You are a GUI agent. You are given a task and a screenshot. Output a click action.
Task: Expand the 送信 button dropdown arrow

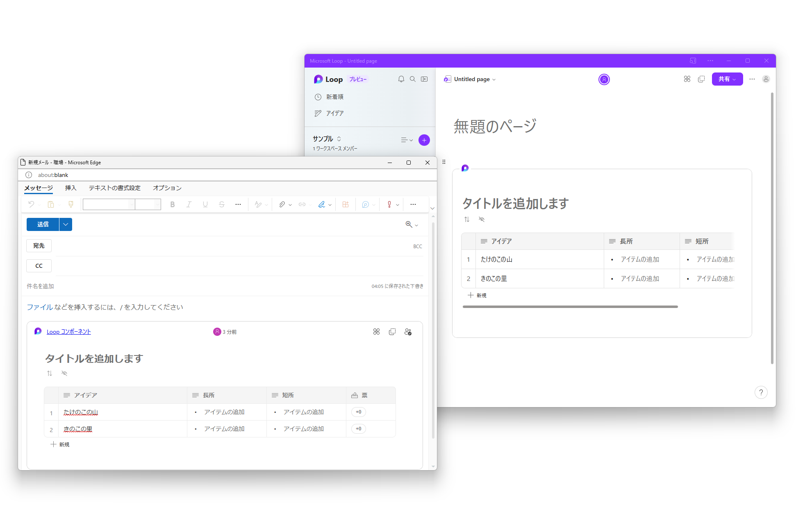65,224
